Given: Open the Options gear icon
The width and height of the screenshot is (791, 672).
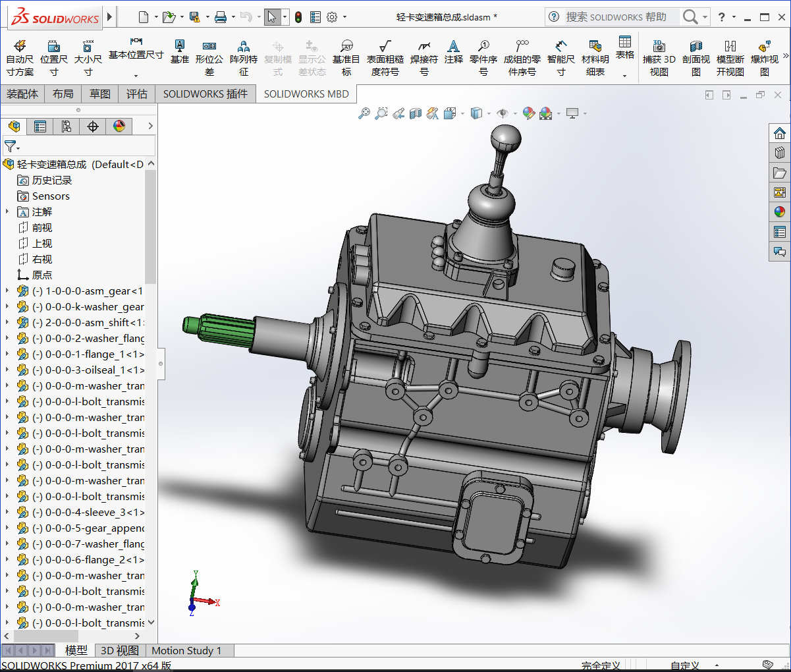Looking at the screenshot, I should (x=332, y=17).
